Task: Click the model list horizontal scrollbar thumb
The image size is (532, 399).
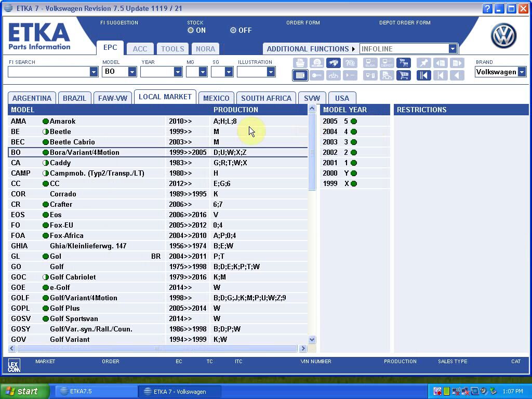Action: pos(157,348)
